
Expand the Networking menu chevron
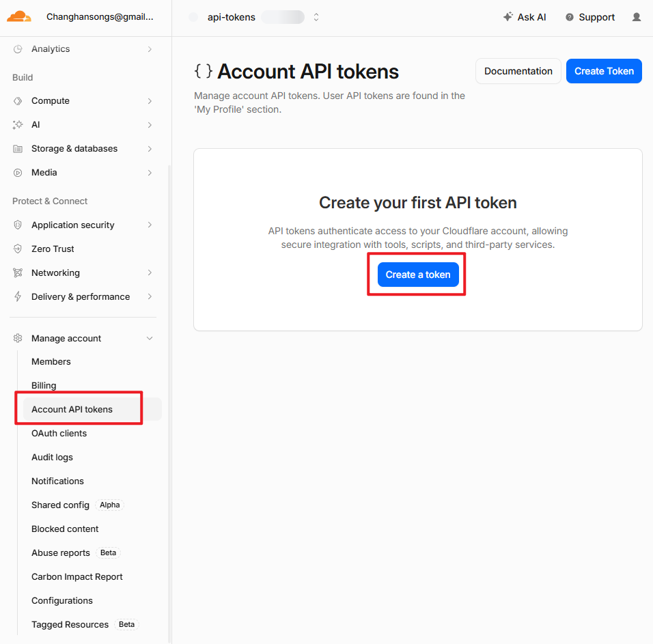[x=150, y=272]
